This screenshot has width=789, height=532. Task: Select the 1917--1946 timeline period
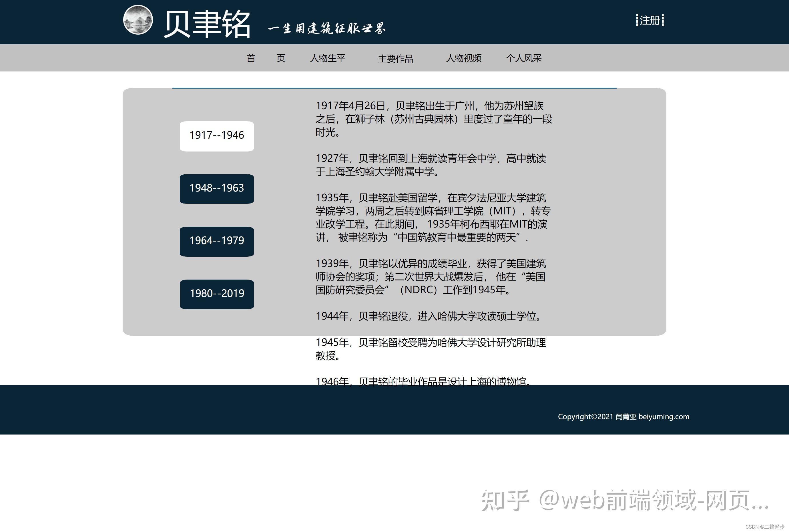tap(216, 136)
